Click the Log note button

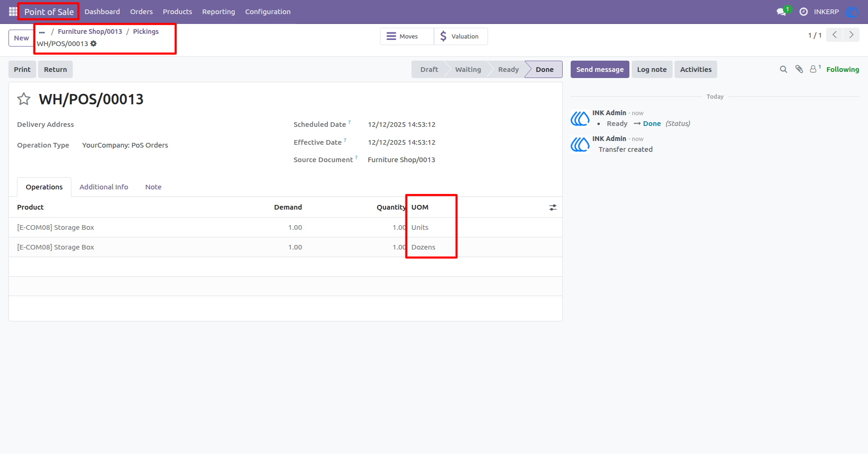click(x=652, y=70)
